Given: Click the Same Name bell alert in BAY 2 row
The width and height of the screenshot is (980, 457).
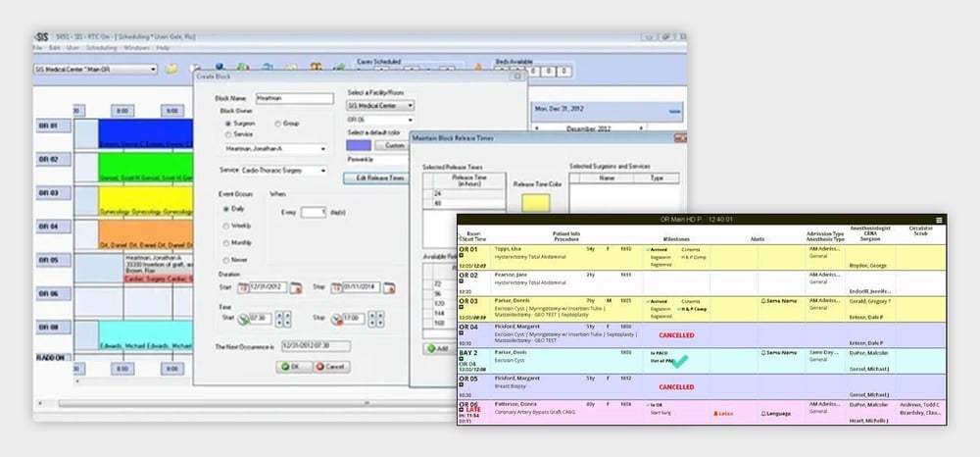Looking at the screenshot, I should pos(779,353).
